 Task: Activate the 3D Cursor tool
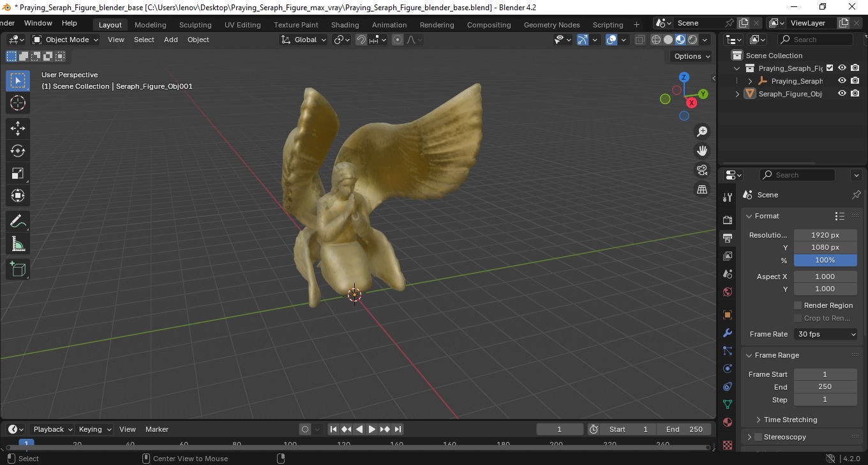pyautogui.click(x=18, y=103)
